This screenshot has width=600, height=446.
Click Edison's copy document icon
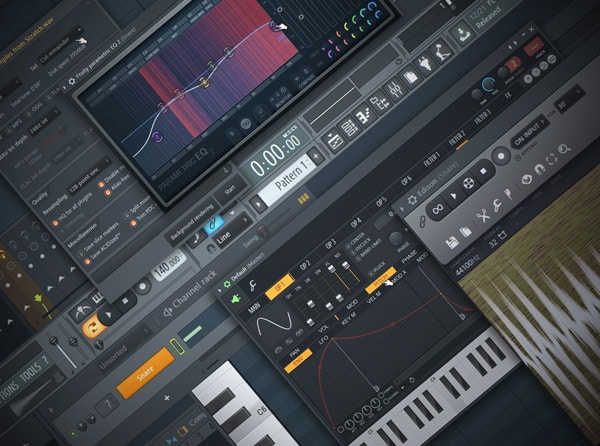click(x=466, y=232)
